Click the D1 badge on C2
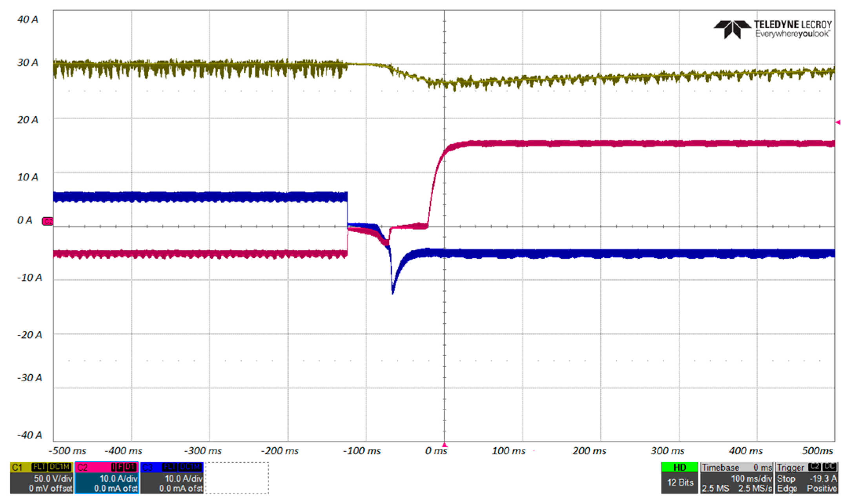Screen dimensions: 853x504 click(130, 467)
